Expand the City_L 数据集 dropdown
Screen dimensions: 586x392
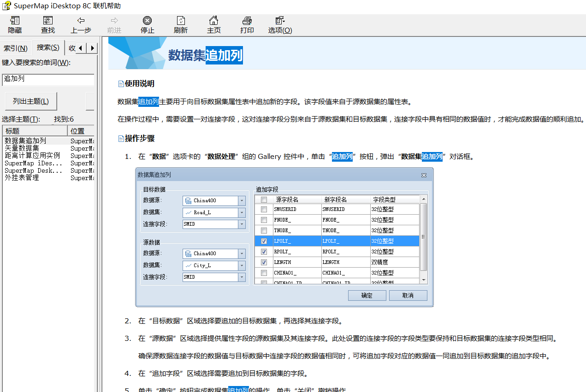[x=242, y=266]
